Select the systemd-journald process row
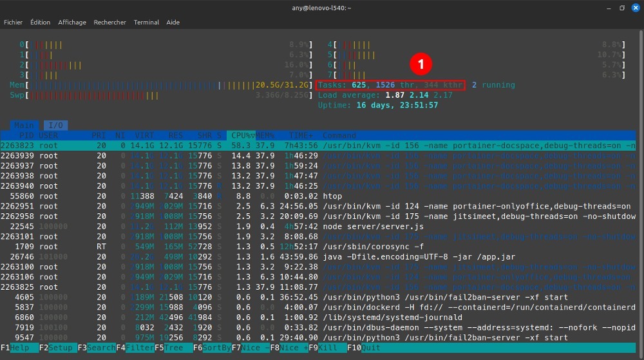Viewport: 644px width, 360px height. coord(318,317)
